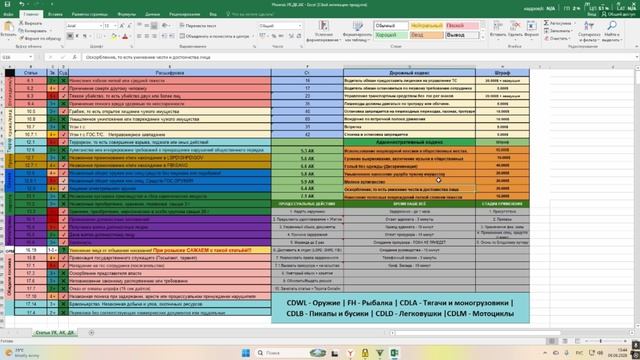The image size is (640, 360).
Task: Click the decrease decimal icon
Action: 299,36
